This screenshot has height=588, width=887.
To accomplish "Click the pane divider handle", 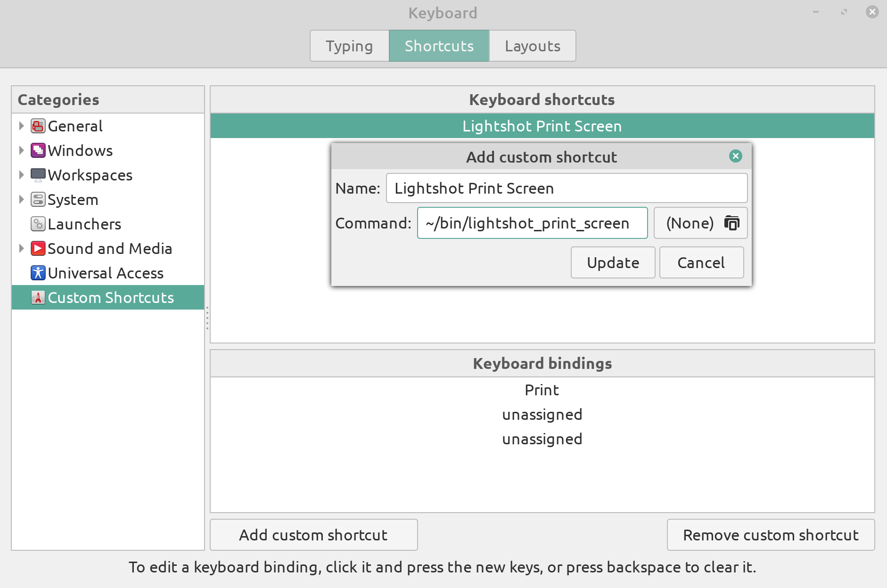I will 207,318.
